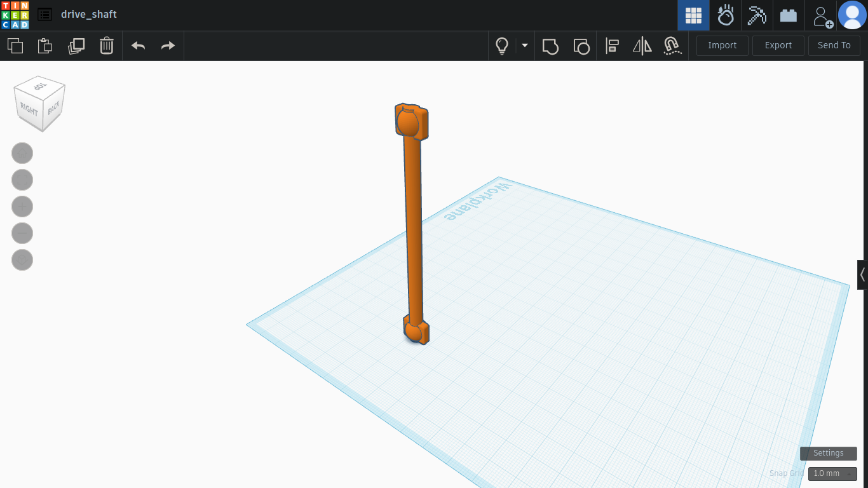868x488 pixels.
Task: Click the Group shapes icon
Action: pos(550,46)
